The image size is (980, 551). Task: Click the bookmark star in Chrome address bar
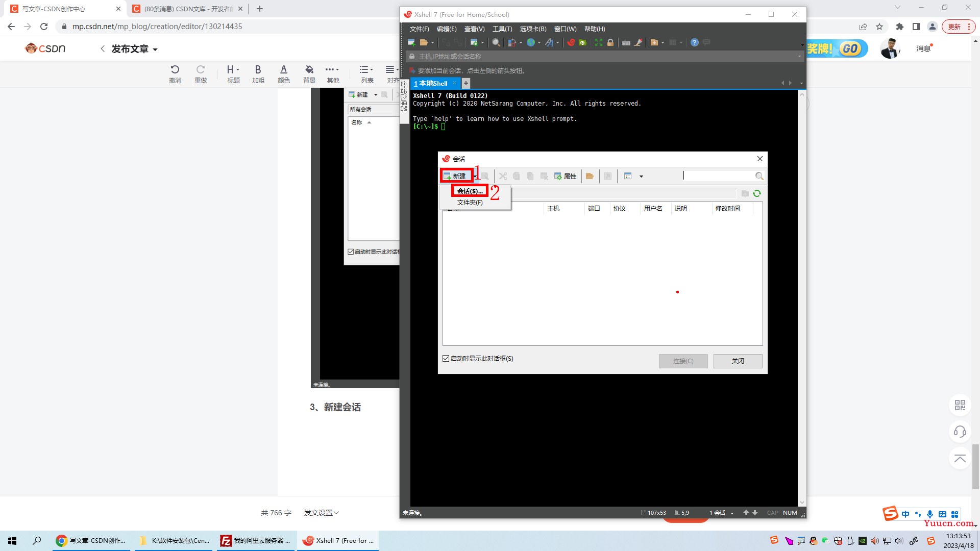879,27
